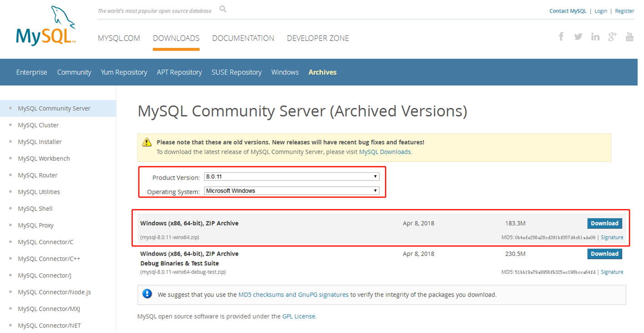Open MD5 checksums and GnuPG signatures link

coord(293,295)
